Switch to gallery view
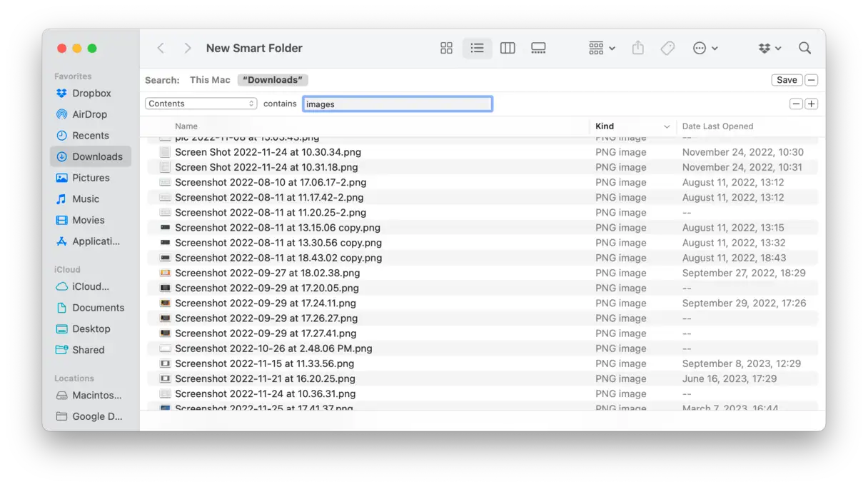This screenshot has width=868, height=487. pos(538,48)
